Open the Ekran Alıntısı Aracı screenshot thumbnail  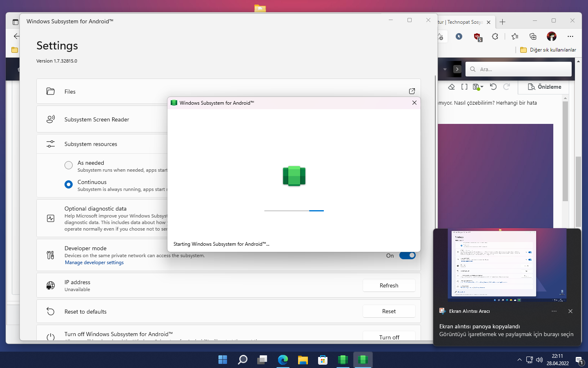[507, 265]
